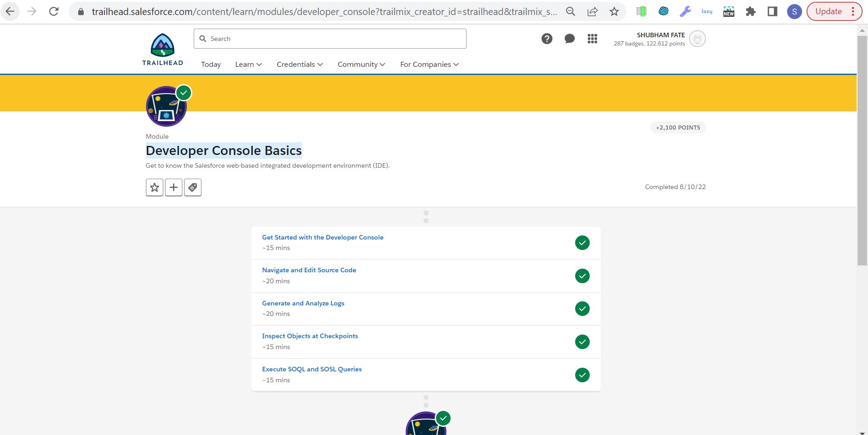This screenshot has width=868, height=435.
Task: Open the Trailhead help question-mark icon
Action: coord(547,39)
